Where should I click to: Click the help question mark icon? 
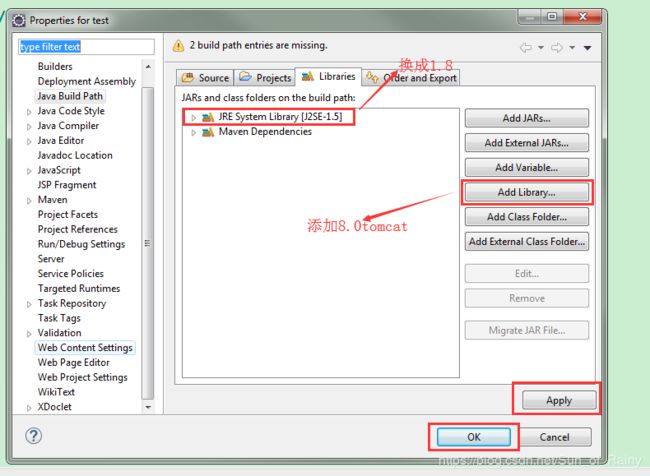pos(34,436)
